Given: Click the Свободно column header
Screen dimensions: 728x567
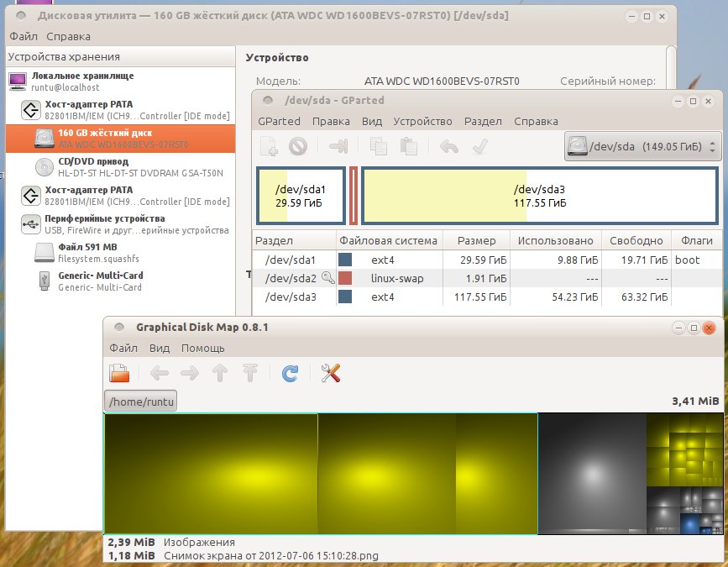Looking at the screenshot, I should pyautogui.click(x=636, y=240).
